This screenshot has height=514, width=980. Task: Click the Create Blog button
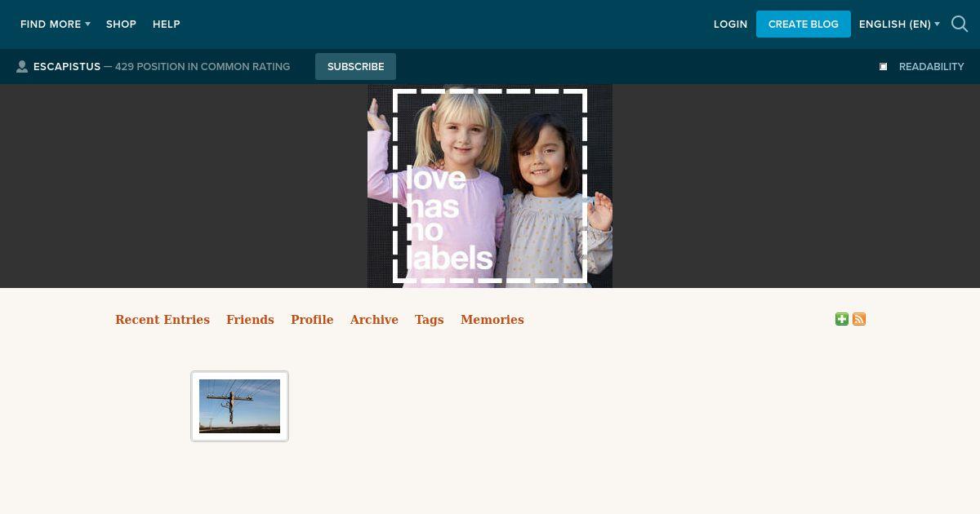[804, 24]
